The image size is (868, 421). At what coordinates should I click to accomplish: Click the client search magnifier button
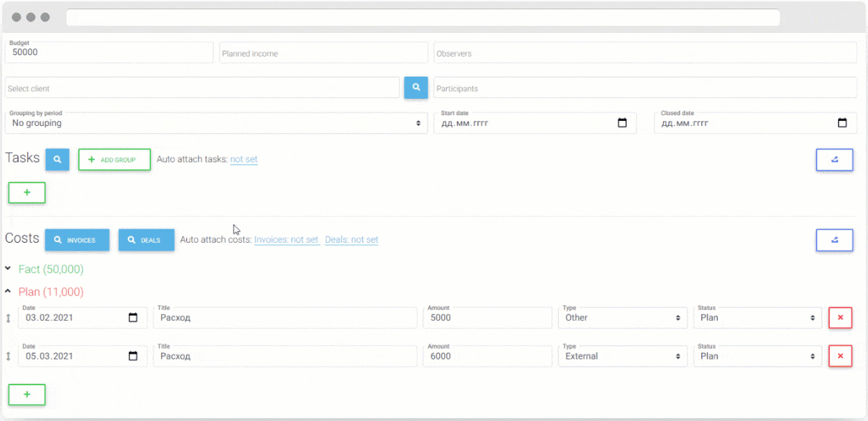416,87
